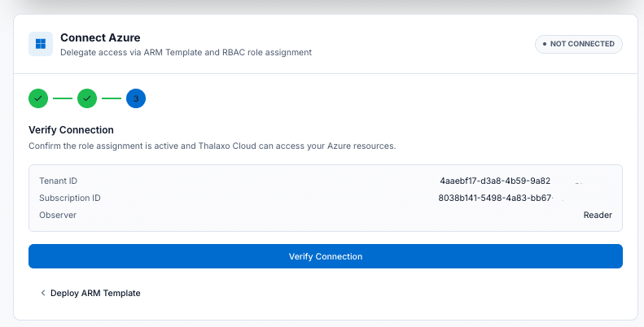644x327 pixels.
Task: Click the Reader role value
Action: 598,215
